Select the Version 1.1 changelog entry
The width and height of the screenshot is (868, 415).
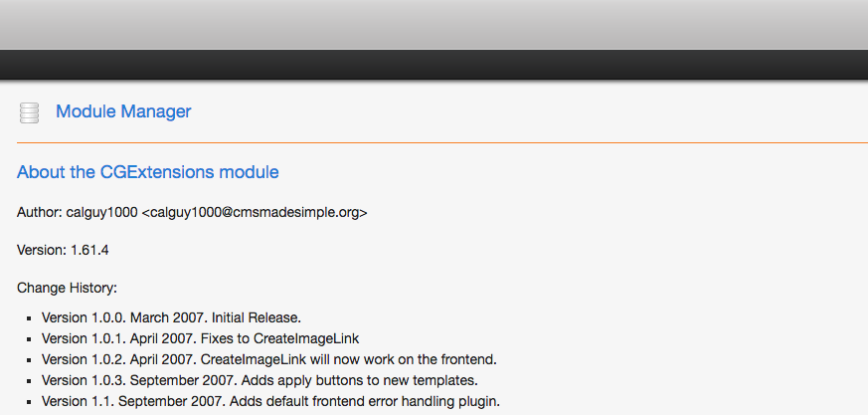tap(270, 401)
